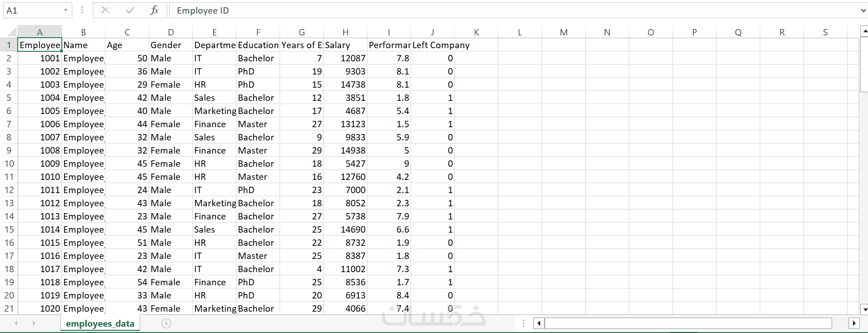This screenshot has width=868, height=333.
Task: Click the horizontal scrollbar right arrow
Action: point(854,323)
